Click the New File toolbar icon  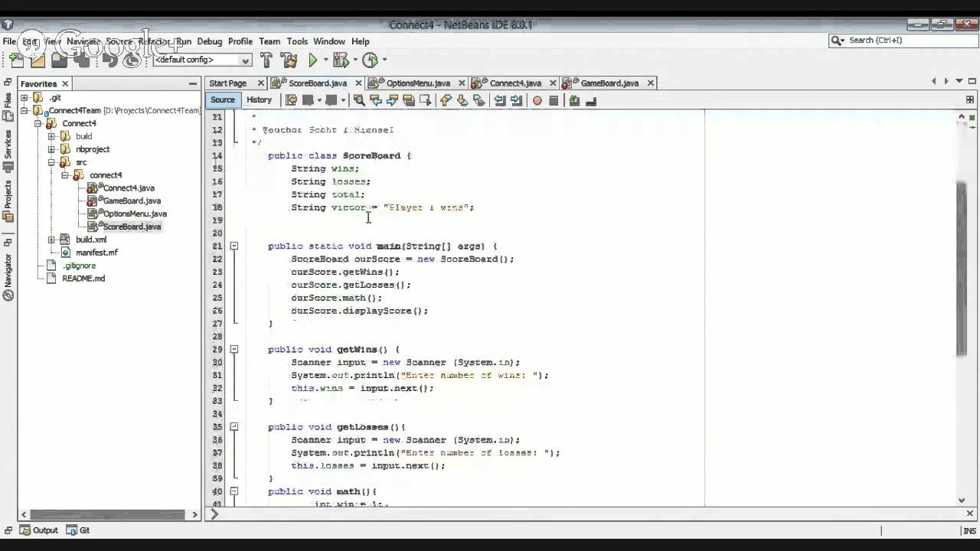(x=17, y=60)
